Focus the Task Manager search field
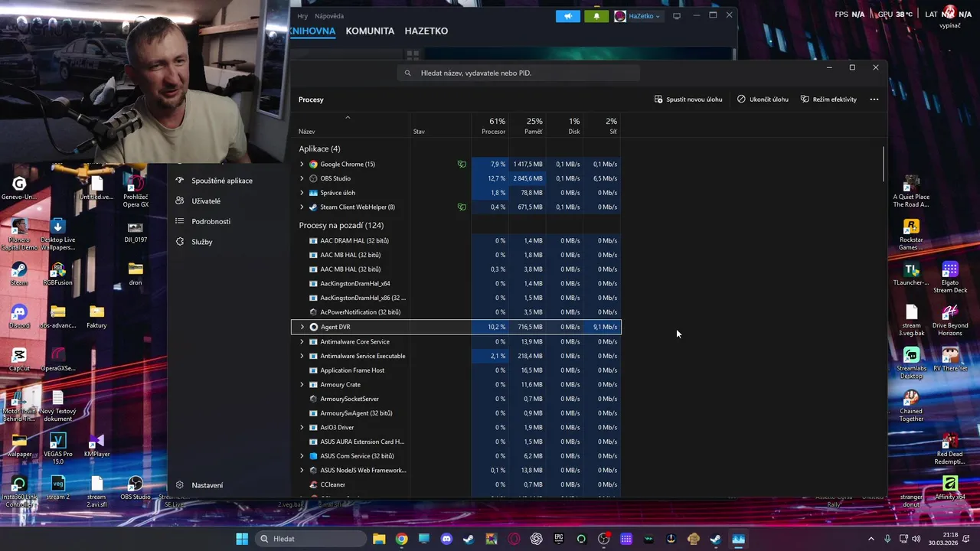This screenshot has width=980, height=551. pyautogui.click(x=518, y=73)
